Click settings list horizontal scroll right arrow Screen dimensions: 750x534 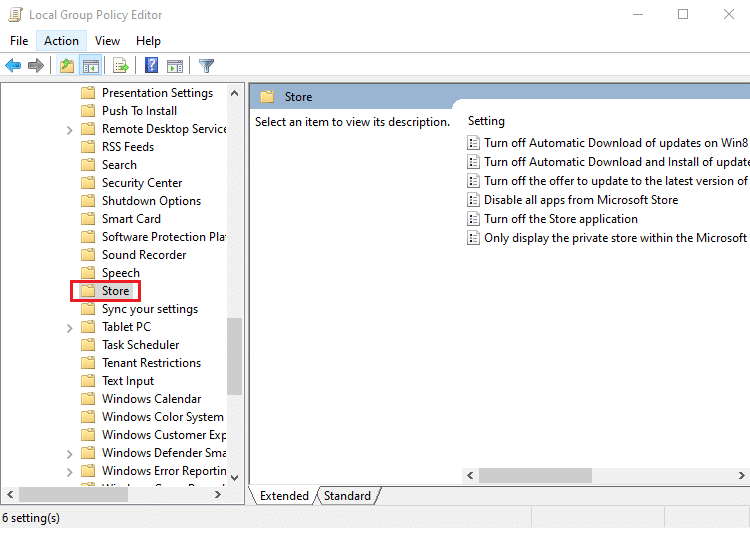point(741,476)
